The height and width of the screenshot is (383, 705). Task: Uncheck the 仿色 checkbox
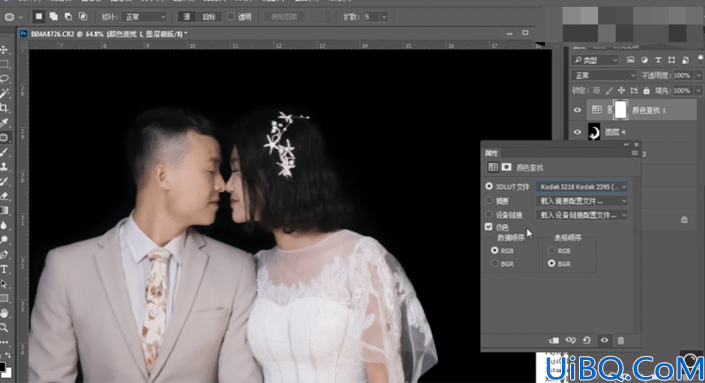tap(489, 227)
